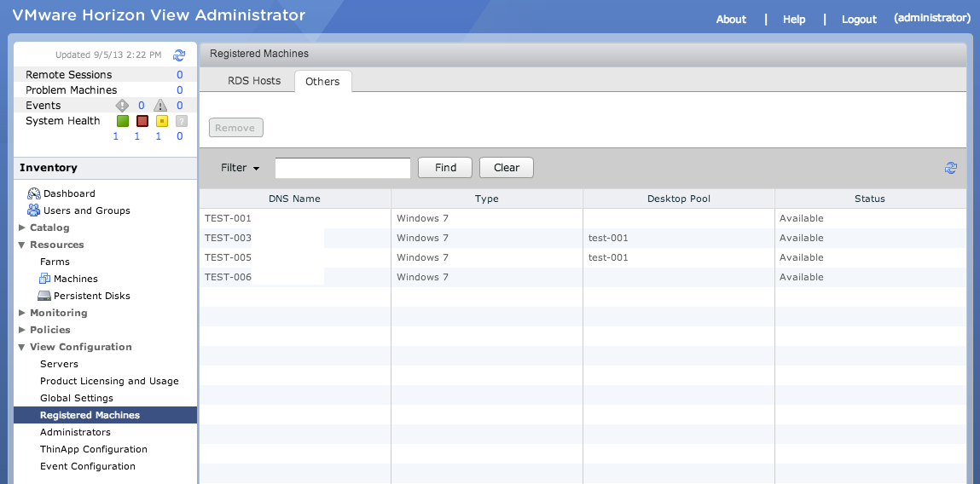The width and height of the screenshot is (980, 484).
Task: Select Registered Machines in the sidebar
Action: click(x=105, y=415)
